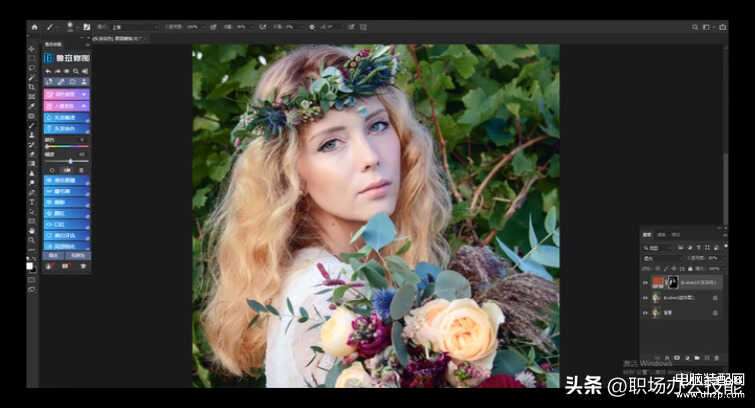This screenshot has width=755, height=408.
Task: Click the plugin's gray amount slider
Action: (x=67, y=161)
